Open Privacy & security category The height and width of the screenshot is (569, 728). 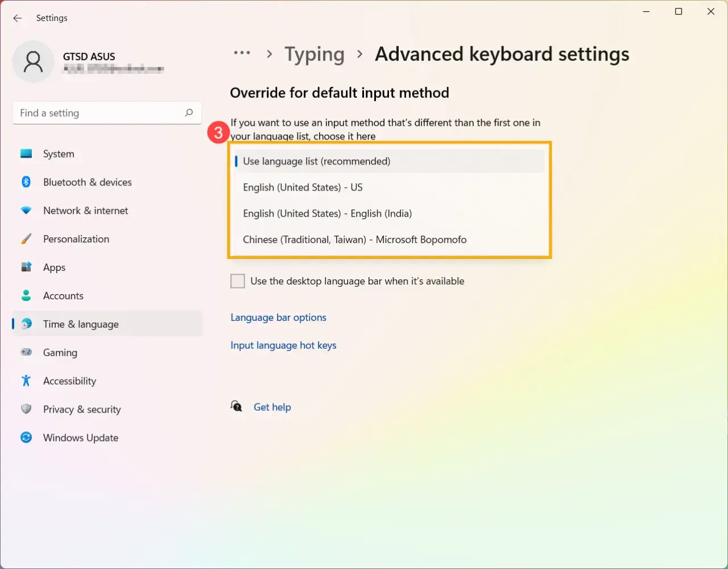click(x=82, y=409)
